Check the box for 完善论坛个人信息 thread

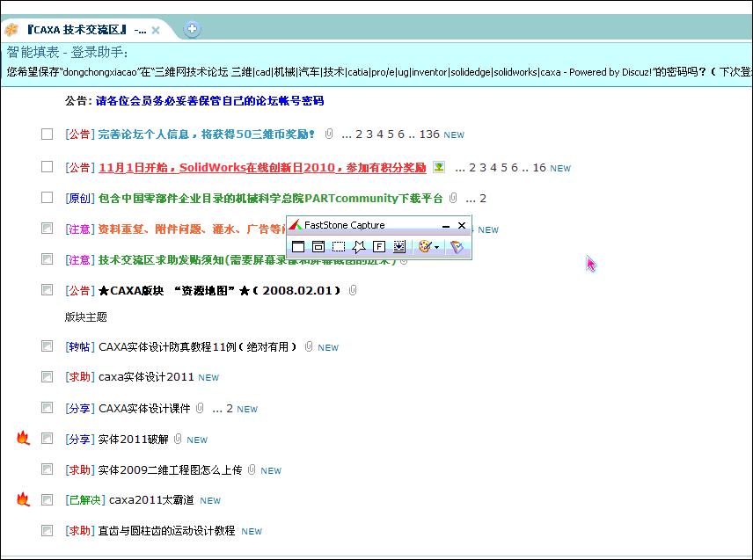48,134
